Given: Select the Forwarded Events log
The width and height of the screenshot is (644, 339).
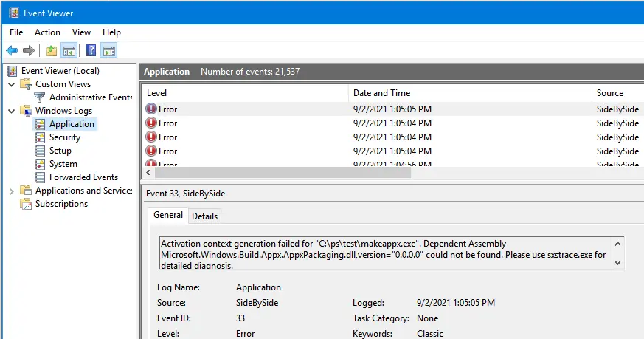Looking at the screenshot, I should click(84, 177).
